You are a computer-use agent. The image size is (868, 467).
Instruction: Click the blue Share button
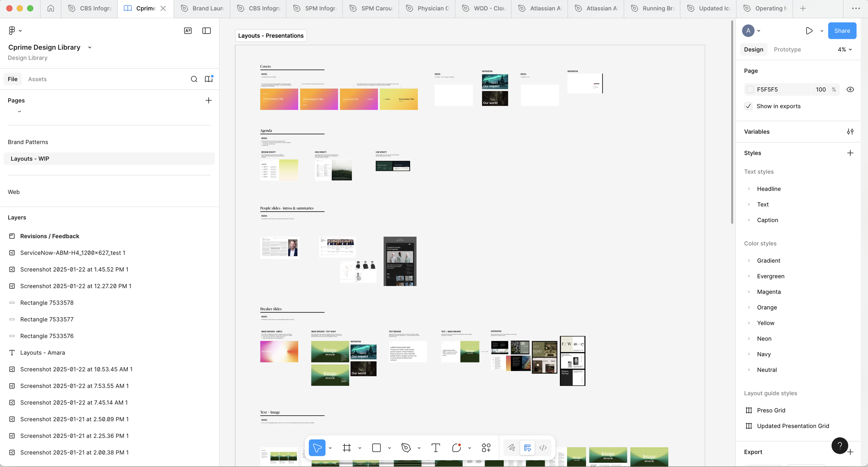pyautogui.click(x=842, y=31)
